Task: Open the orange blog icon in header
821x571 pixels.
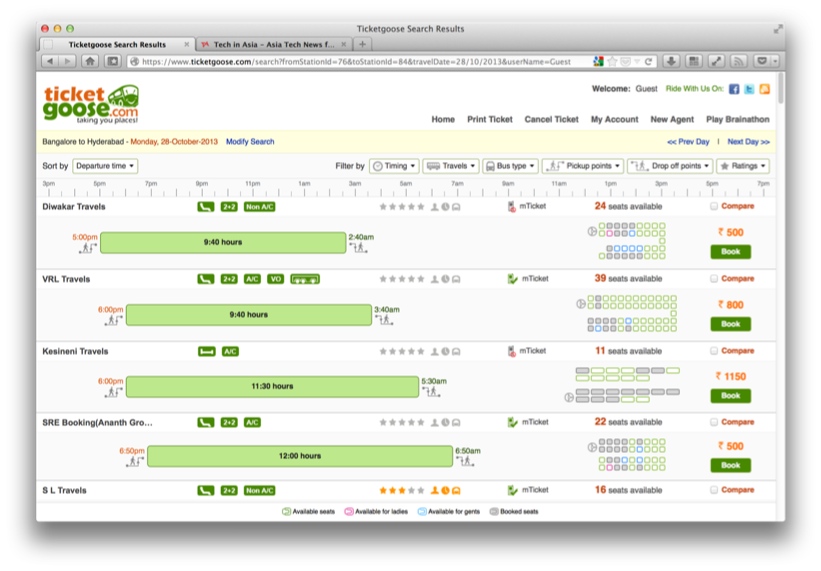Action: [764, 89]
